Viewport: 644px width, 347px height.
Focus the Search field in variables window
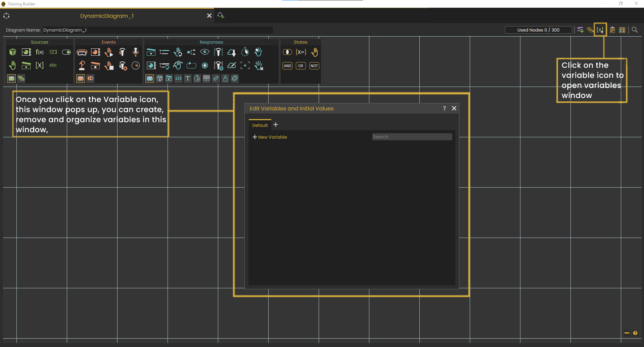412,137
